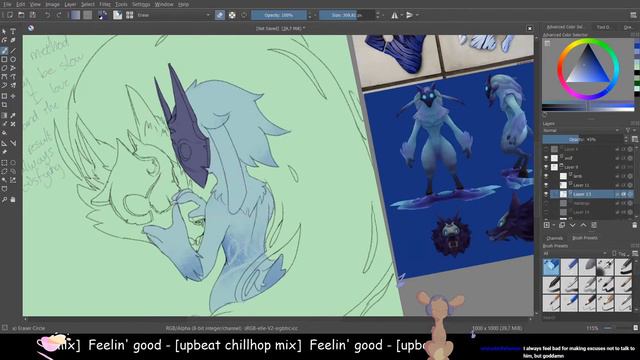
Task: Open the brush presets Tag menu
Action: 620,253
